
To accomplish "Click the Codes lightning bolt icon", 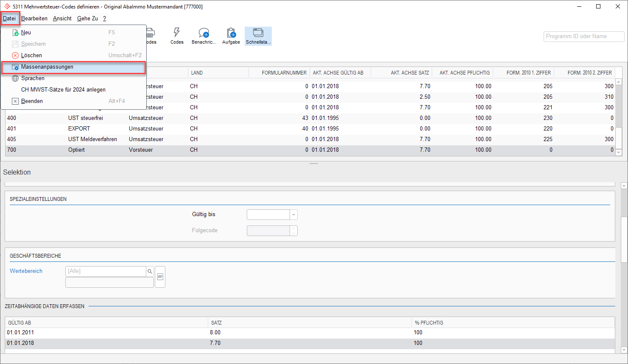I will point(177,36).
